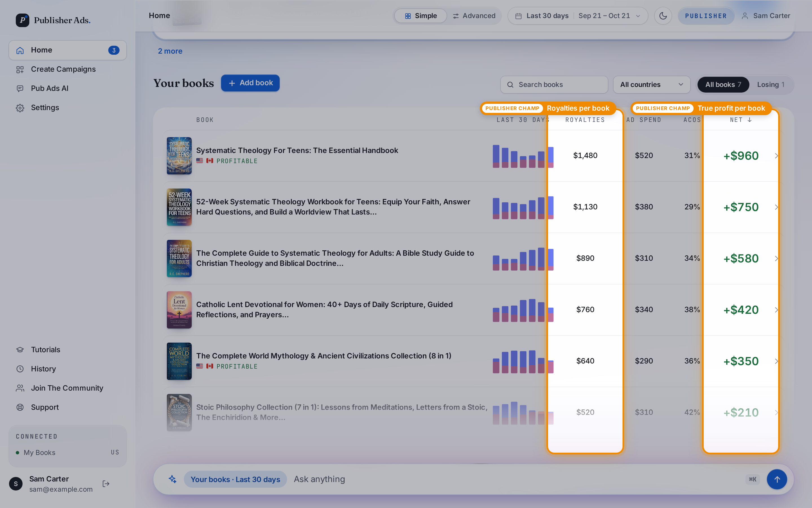812x508 pixels.
Task: Click the 2 more link
Action: pyautogui.click(x=170, y=51)
